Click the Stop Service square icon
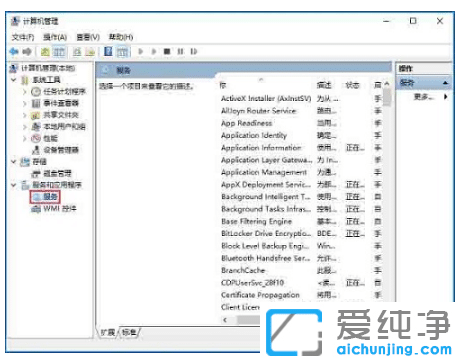 pyautogui.click(x=167, y=52)
